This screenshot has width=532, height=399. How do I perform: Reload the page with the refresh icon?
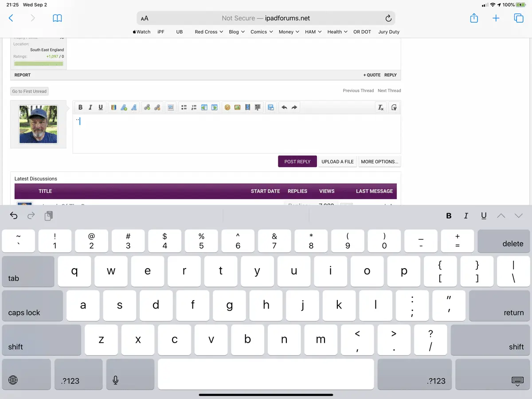[388, 18]
